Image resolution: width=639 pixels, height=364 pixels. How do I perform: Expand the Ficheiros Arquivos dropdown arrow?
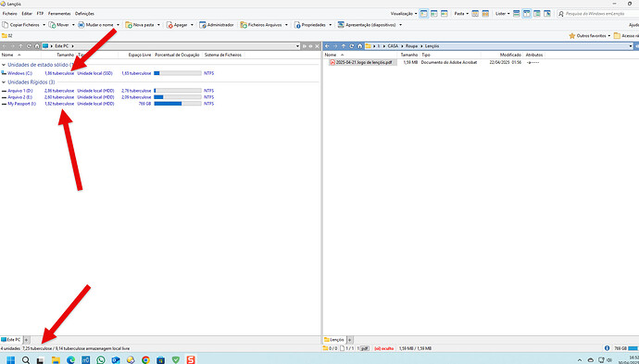click(286, 25)
